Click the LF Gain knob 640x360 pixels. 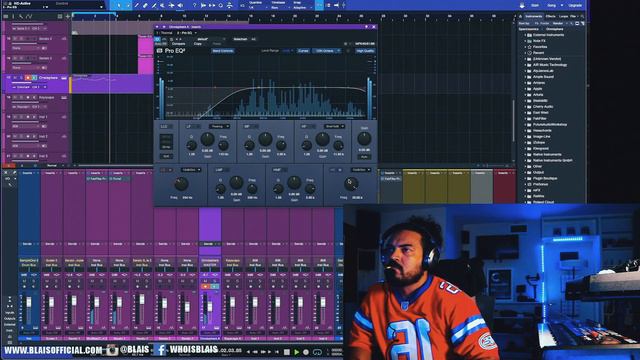pyautogui.click(x=207, y=140)
